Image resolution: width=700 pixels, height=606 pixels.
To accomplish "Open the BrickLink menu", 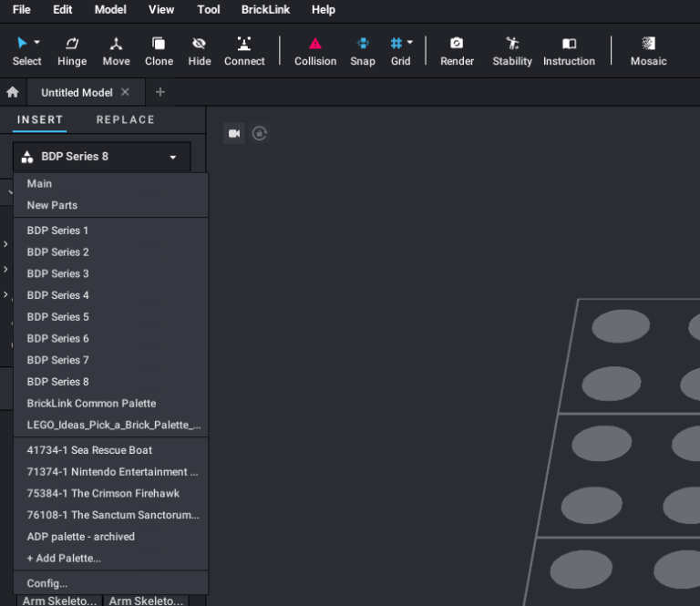I will tap(265, 10).
